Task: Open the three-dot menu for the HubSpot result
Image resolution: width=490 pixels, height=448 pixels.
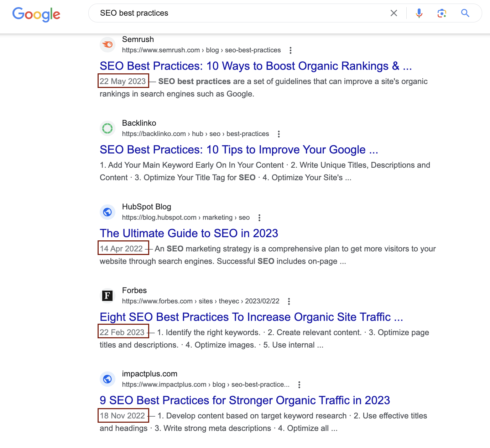Action: [x=259, y=217]
